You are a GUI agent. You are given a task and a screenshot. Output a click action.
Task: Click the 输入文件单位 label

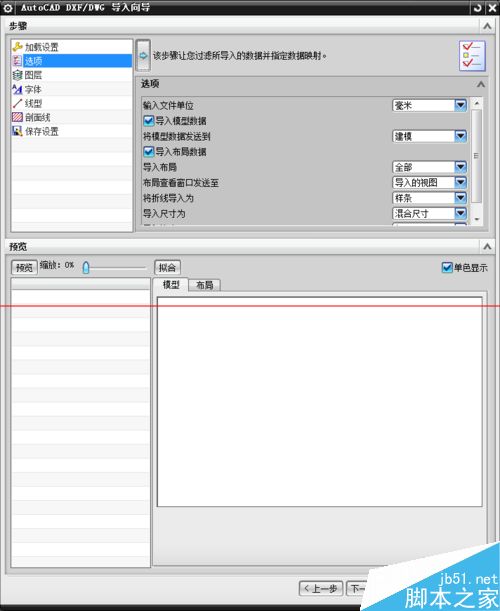click(168, 106)
